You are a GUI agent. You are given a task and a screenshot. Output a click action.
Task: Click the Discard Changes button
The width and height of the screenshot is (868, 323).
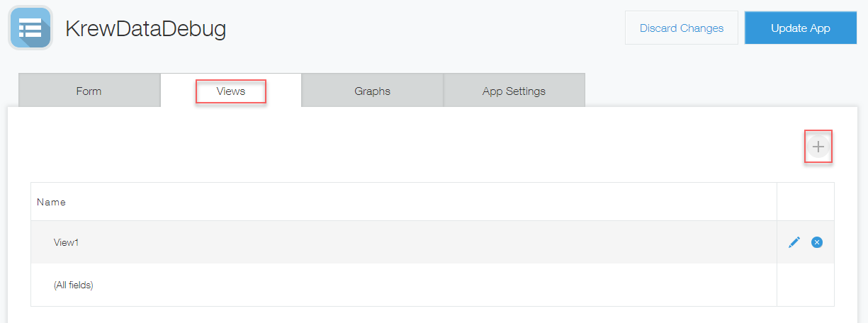682,28
